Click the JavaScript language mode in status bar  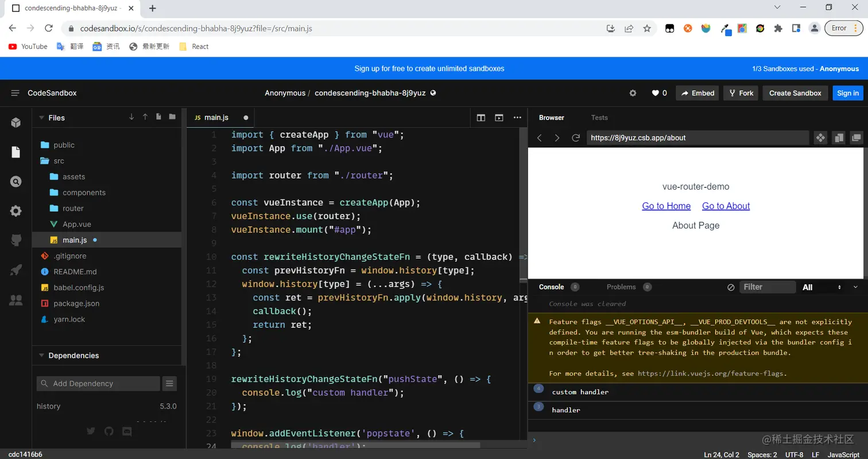click(x=843, y=454)
